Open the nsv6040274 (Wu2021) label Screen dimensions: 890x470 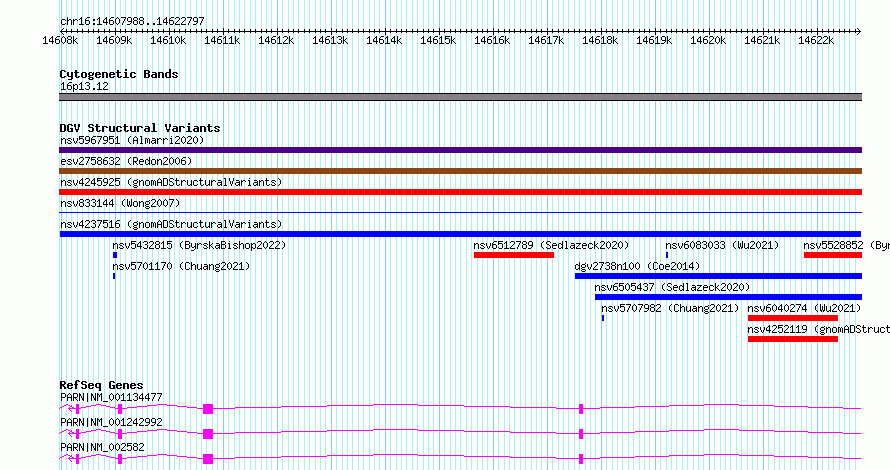tap(804, 308)
